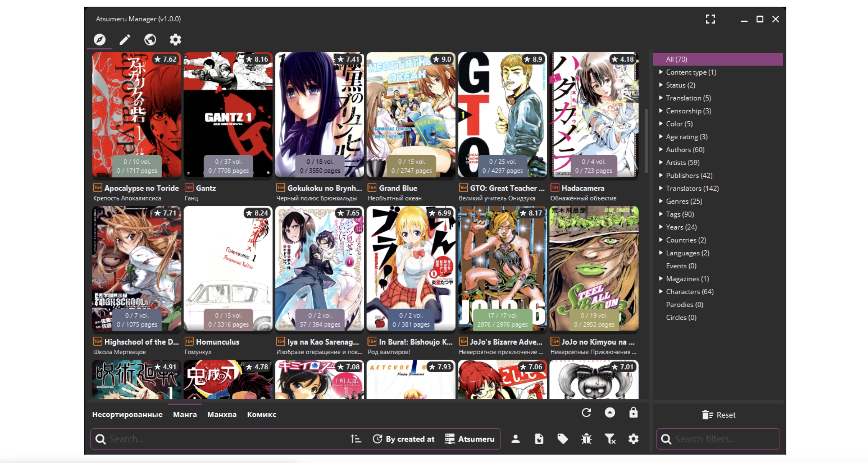Viewport: 868px width, 463px height.
Task: Open the compass explore view icon
Action: (x=99, y=40)
